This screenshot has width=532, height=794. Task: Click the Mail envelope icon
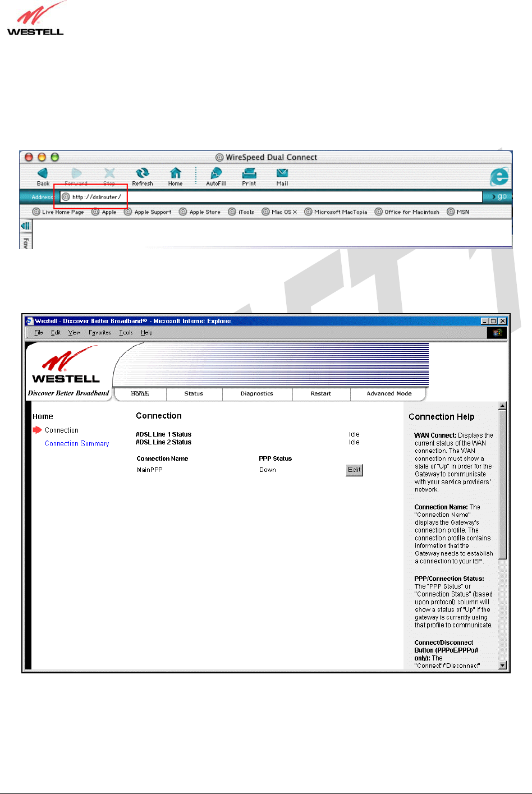point(282,173)
